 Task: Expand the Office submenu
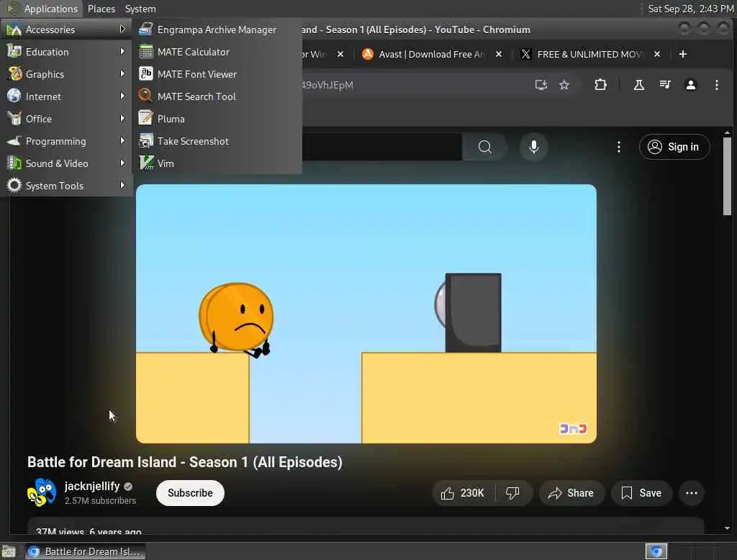(x=65, y=119)
